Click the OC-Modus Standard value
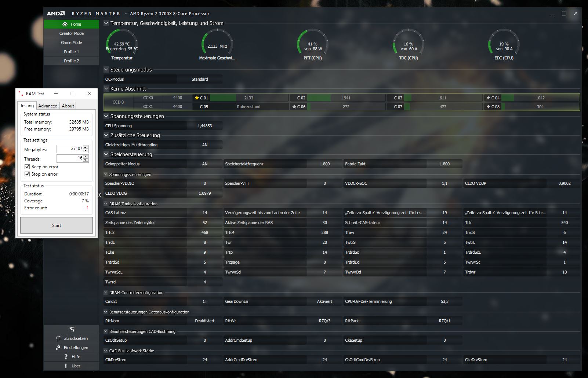Screen dimensions: 588x378 coord(200,79)
